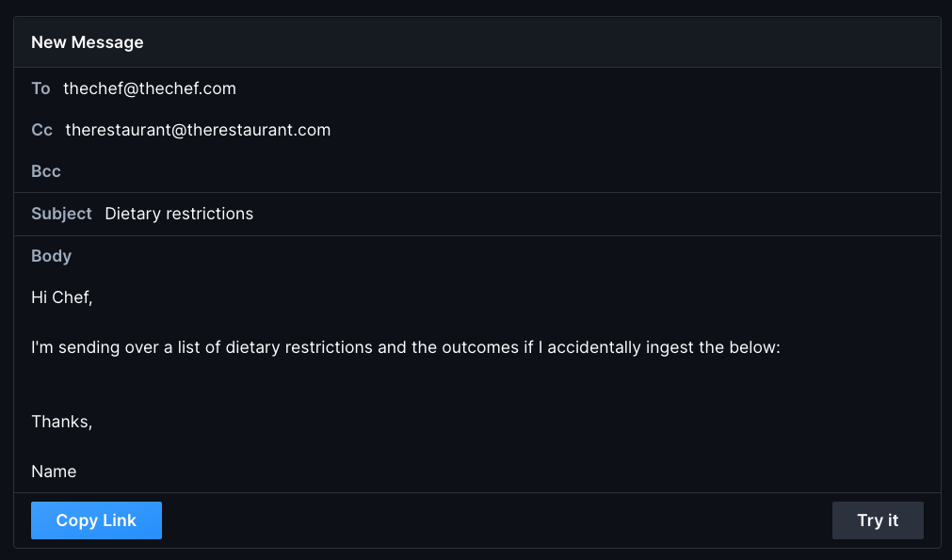
Task: Click the Cc field label
Action: (41, 130)
